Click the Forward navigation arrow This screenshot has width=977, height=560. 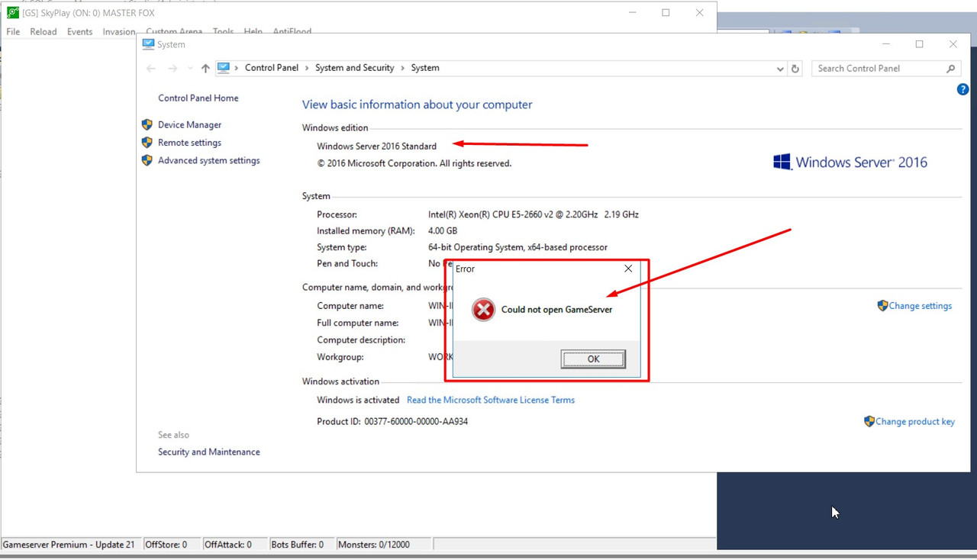(173, 68)
